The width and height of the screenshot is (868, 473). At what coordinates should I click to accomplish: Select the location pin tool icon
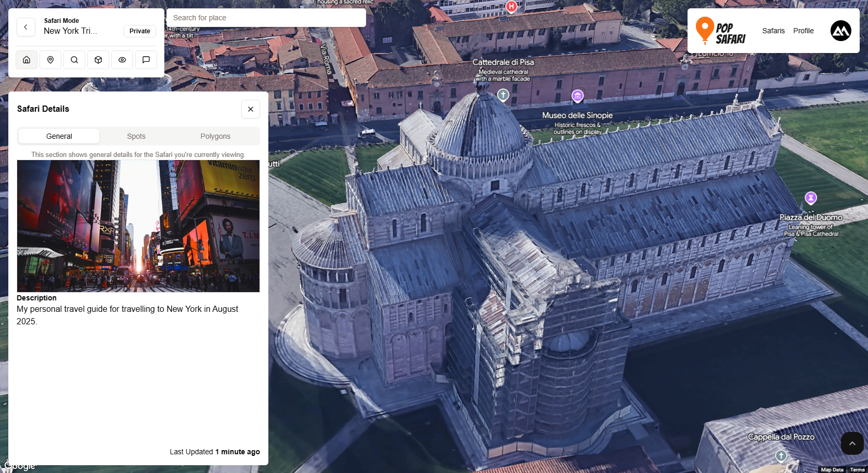(x=50, y=60)
